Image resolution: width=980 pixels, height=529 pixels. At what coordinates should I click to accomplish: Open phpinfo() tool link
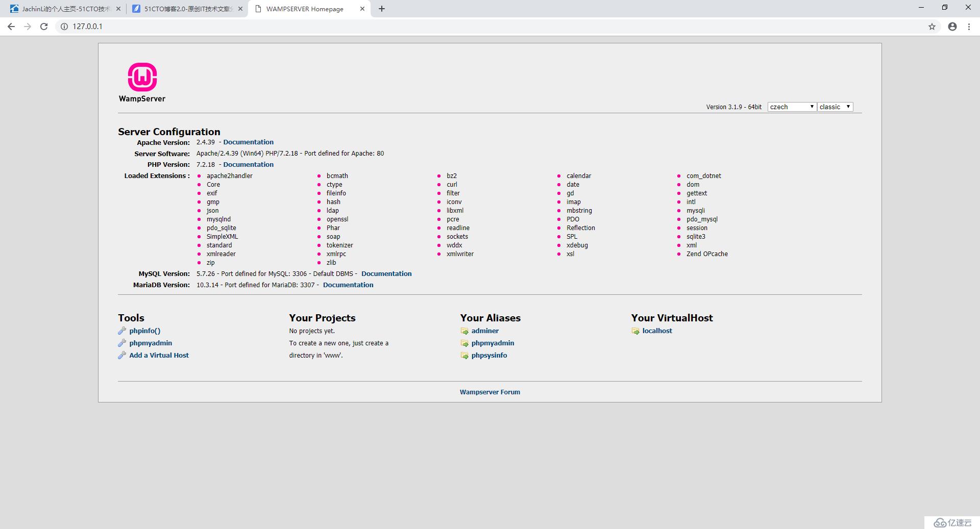coord(145,331)
